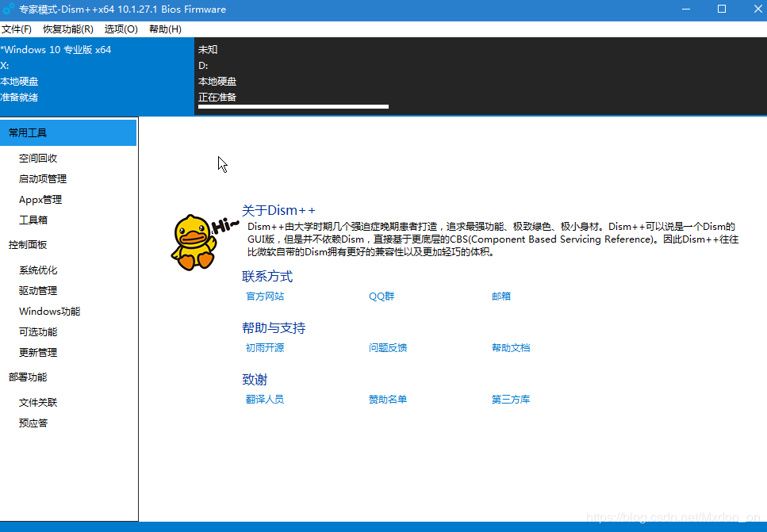Open the 空间回收 cleanup tool
The width and height of the screenshot is (767, 532).
point(36,158)
